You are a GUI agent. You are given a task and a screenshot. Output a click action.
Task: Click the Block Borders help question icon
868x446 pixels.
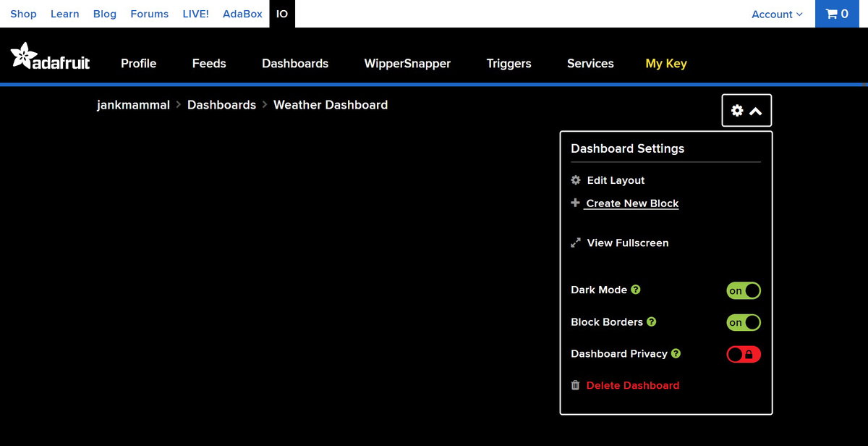coord(652,321)
